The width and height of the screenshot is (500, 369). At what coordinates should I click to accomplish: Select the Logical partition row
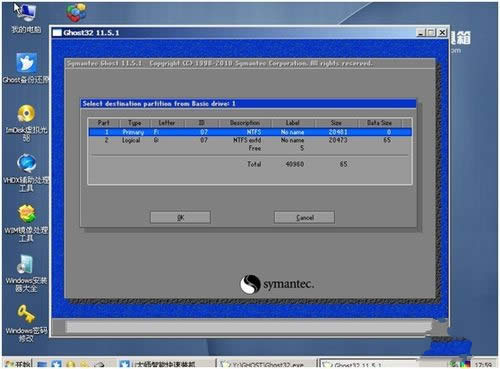point(250,140)
